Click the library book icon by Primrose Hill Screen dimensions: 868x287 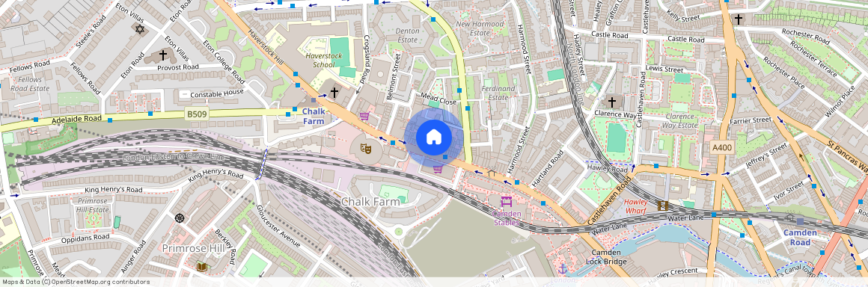[x=202, y=267]
